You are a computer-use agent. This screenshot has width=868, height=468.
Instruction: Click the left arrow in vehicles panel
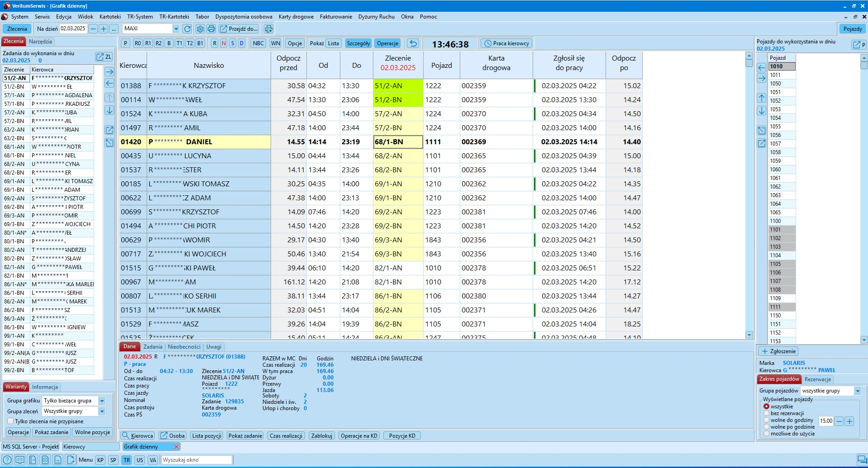coord(762,68)
